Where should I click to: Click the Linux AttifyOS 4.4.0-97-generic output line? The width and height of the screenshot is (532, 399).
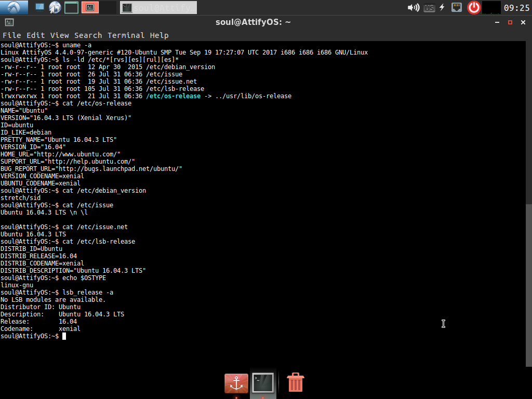184,52
